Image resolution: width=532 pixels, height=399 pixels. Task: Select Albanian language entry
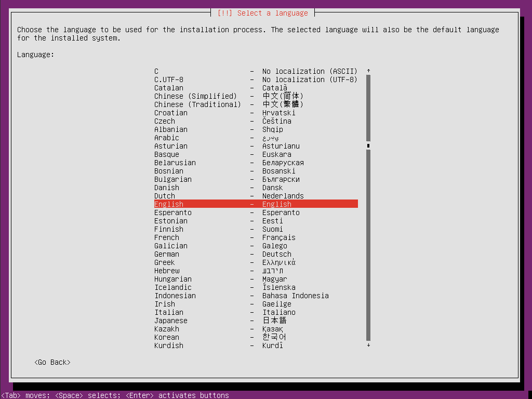pos(256,129)
